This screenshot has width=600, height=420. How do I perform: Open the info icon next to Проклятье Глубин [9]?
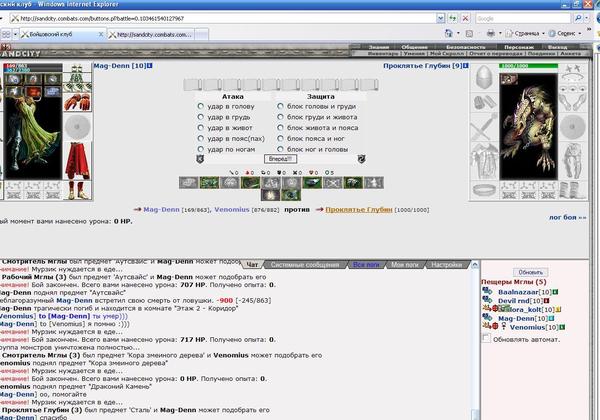click(x=466, y=66)
